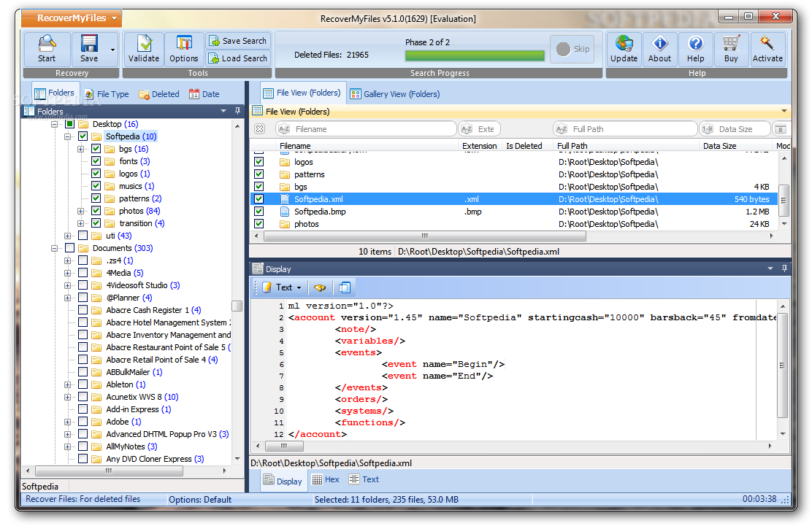The height and width of the screenshot is (526, 812).
Task: Switch to the bottom Text tab
Action: coord(364,479)
